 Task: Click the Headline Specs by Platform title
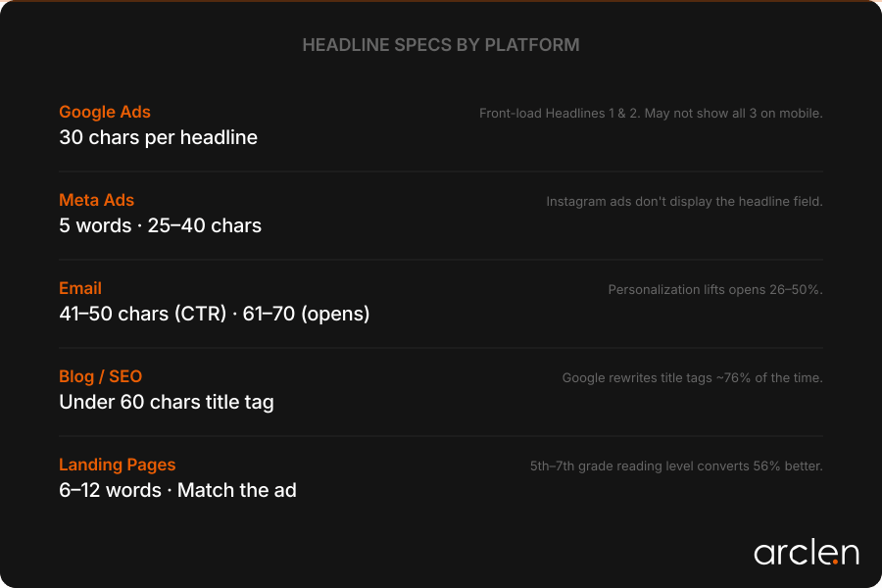point(441,45)
